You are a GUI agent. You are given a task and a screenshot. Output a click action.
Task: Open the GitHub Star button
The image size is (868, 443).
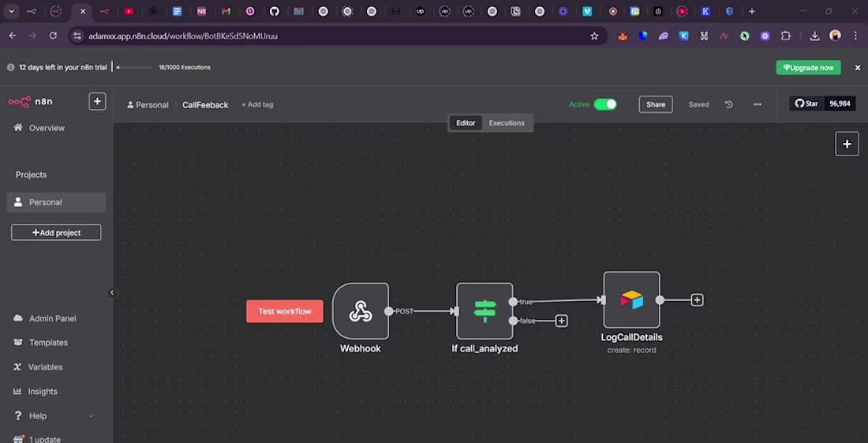point(806,103)
